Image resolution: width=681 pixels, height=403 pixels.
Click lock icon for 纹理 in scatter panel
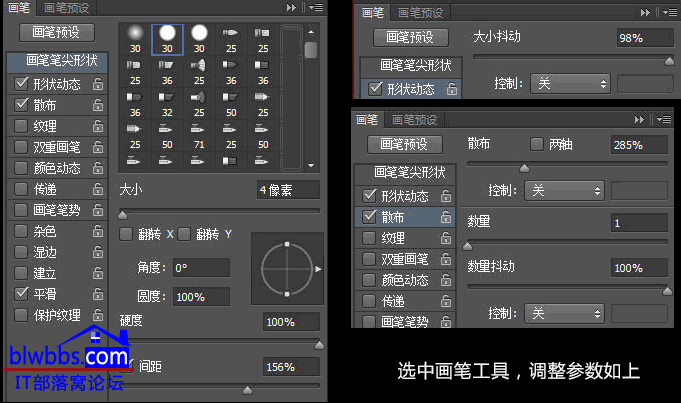446,238
